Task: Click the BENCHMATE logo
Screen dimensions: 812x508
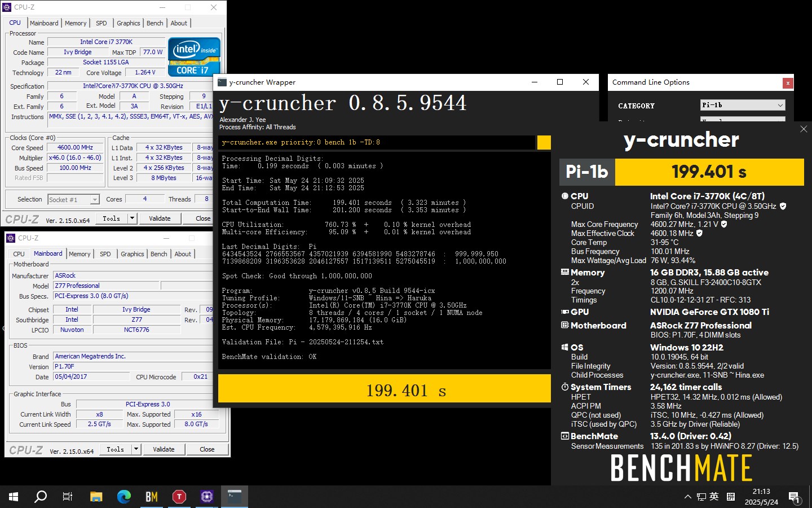Action: click(x=681, y=468)
